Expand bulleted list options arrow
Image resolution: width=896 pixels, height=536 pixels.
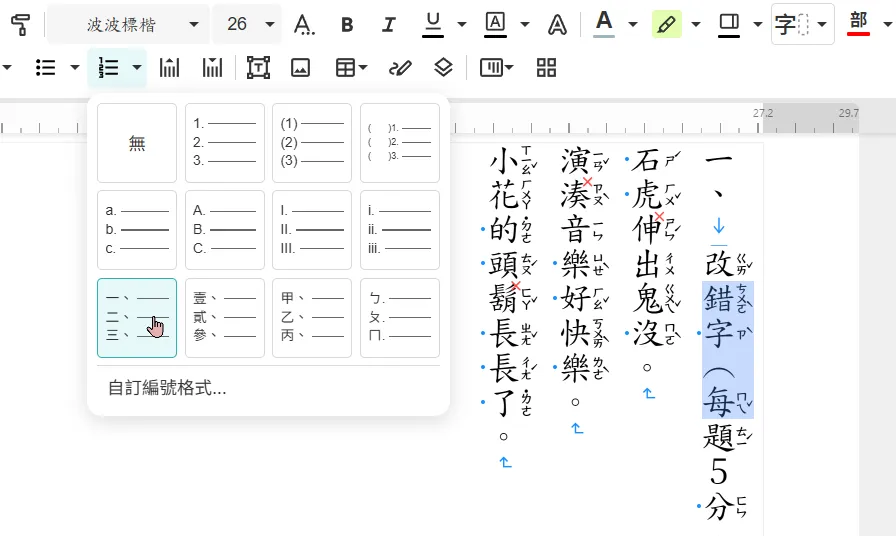click(75, 67)
